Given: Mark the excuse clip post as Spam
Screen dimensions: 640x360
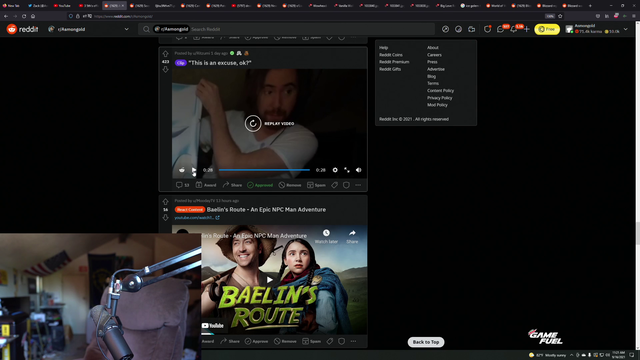Looking at the screenshot, I should pos(316,185).
